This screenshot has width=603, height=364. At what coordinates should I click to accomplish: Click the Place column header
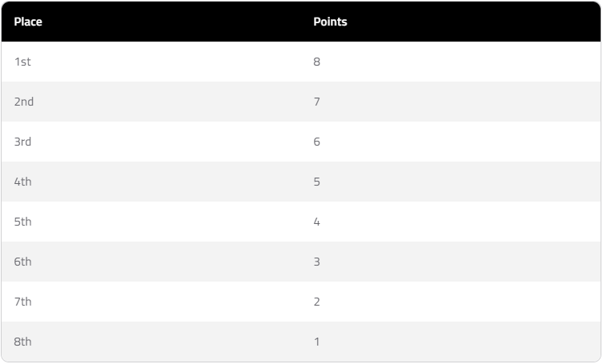28,22
